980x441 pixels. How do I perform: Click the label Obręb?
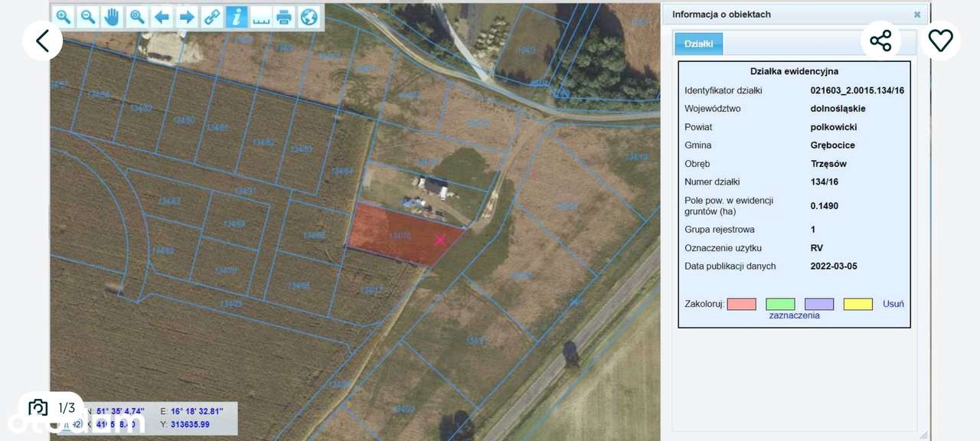697,164
